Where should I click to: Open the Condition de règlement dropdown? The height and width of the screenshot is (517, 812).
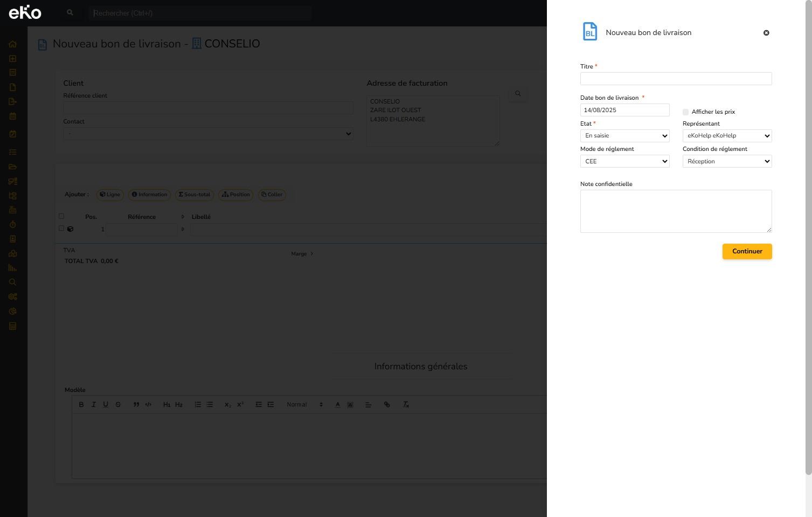727,161
